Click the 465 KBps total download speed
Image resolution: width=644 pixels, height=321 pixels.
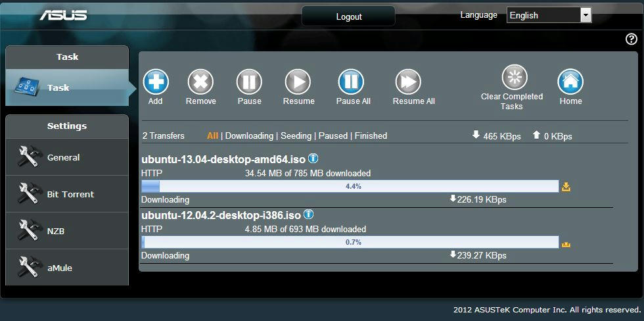click(502, 136)
